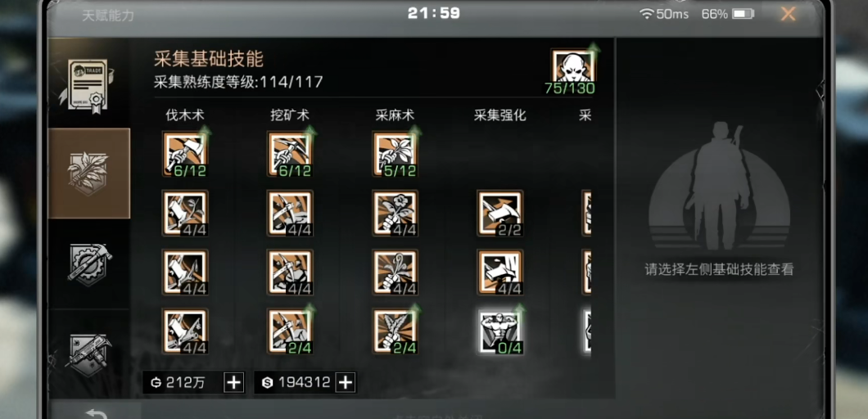
Task: Click the partially visible skill icon in the bottom row
Action: pos(587,331)
